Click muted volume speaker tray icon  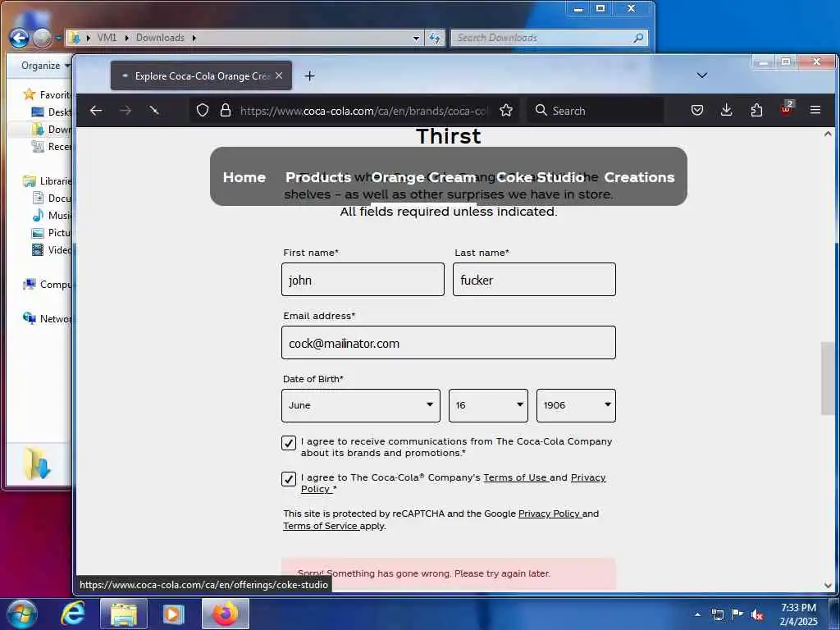point(757,614)
